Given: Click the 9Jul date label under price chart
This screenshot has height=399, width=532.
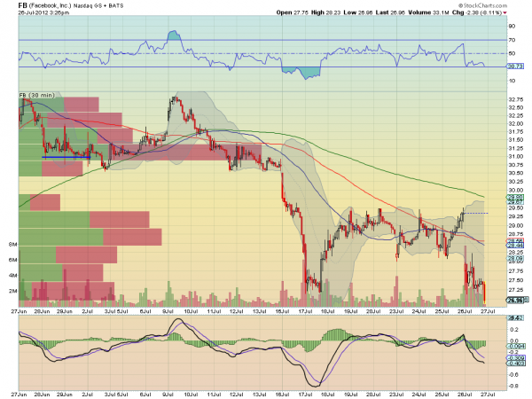Looking at the screenshot, I should (168, 311).
